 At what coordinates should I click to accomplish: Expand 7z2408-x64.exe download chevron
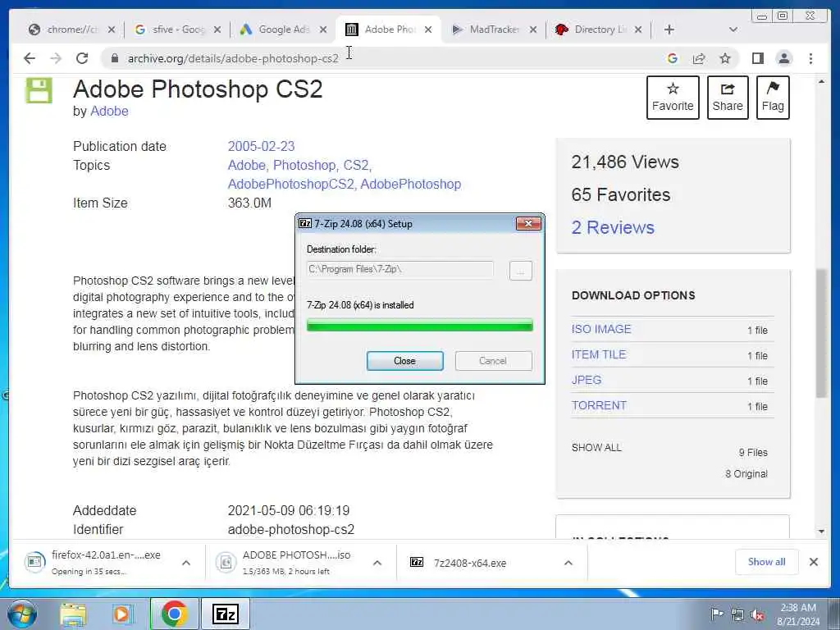click(x=568, y=563)
